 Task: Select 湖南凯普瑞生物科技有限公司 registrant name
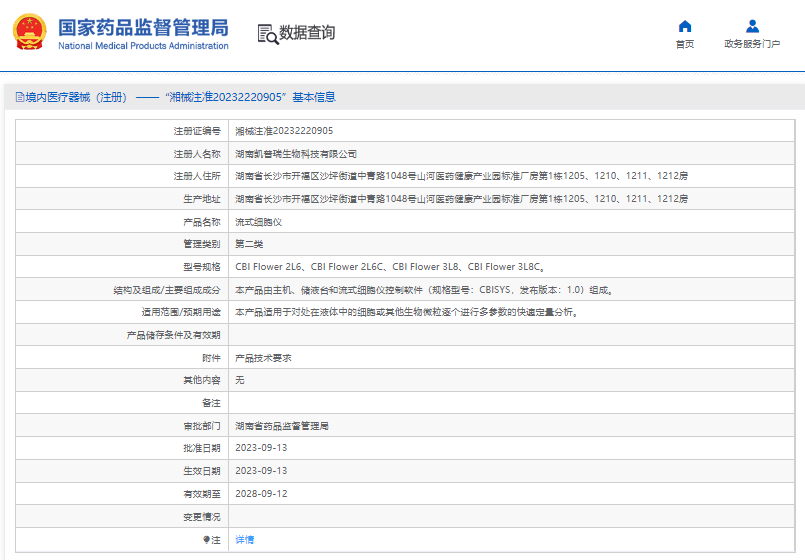(x=296, y=154)
